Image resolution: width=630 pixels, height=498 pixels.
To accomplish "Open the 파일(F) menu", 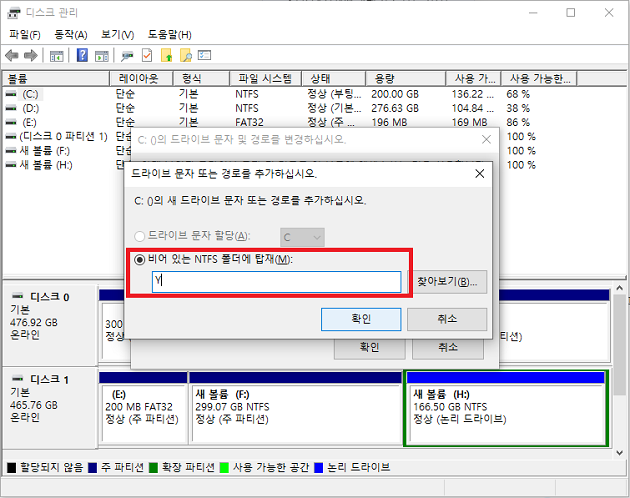I will point(25,35).
